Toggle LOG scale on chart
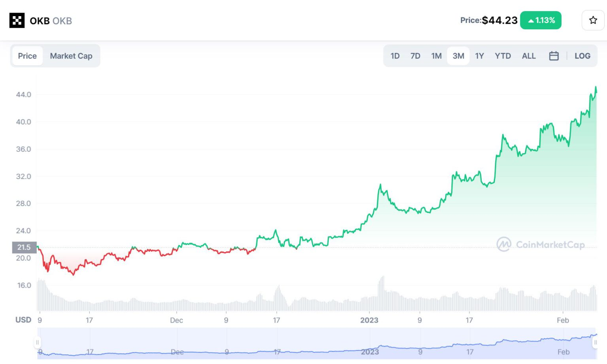Screen dimensions: 607x364 point(582,56)
